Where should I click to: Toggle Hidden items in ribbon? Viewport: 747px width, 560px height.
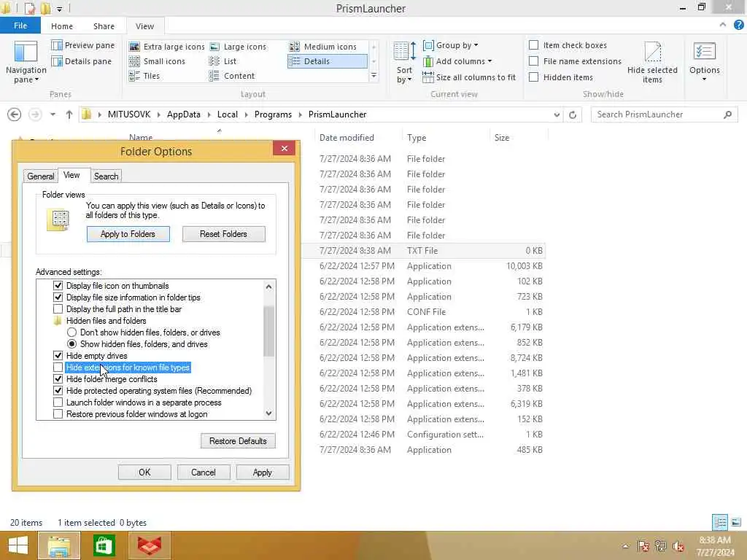tap(533, 77)
